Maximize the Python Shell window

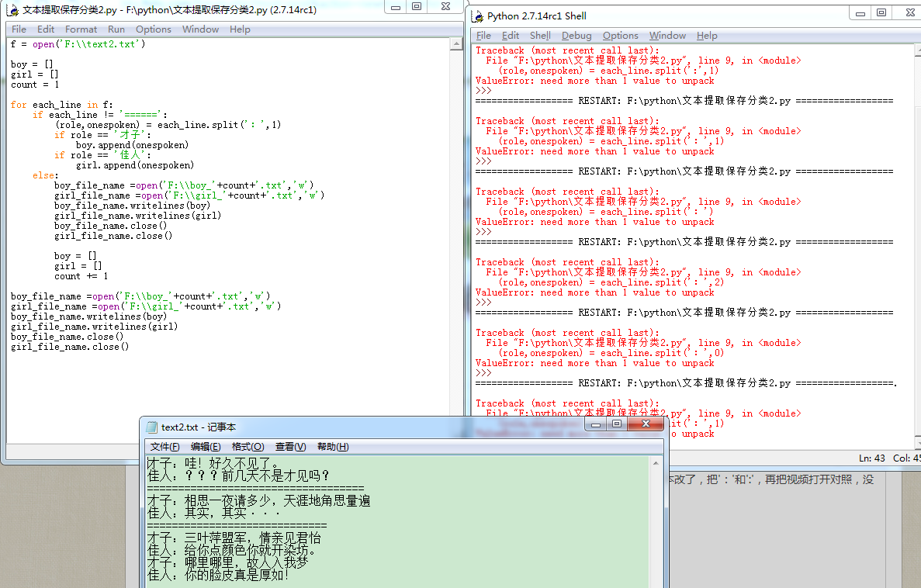pyautogui.click(x=881, y=12)
